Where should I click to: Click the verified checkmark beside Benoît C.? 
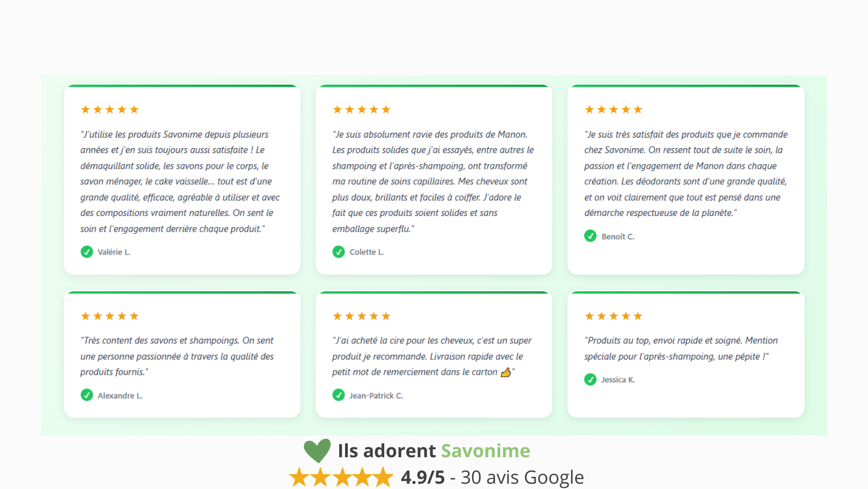click(591, 236)
